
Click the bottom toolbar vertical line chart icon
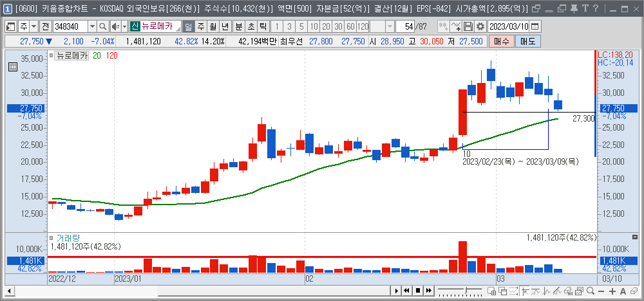pyautogui.click(x=546, y=291)
